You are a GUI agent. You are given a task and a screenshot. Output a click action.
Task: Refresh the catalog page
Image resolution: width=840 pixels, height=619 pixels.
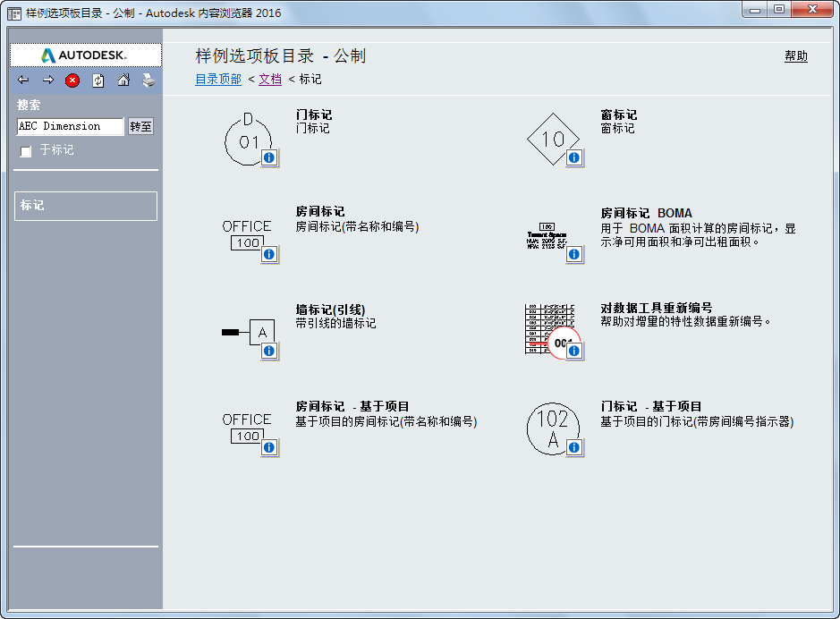tap(98, 81)
